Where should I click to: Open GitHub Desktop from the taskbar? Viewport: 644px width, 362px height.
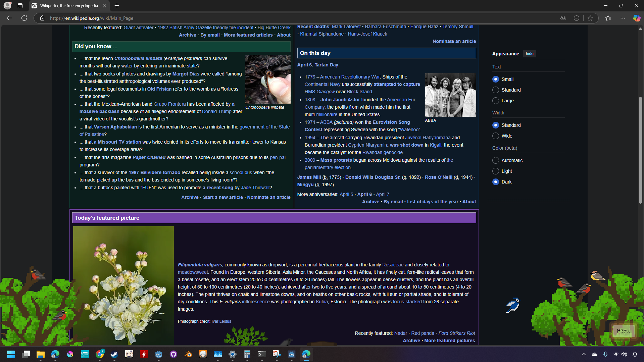(x=174, y=354)
